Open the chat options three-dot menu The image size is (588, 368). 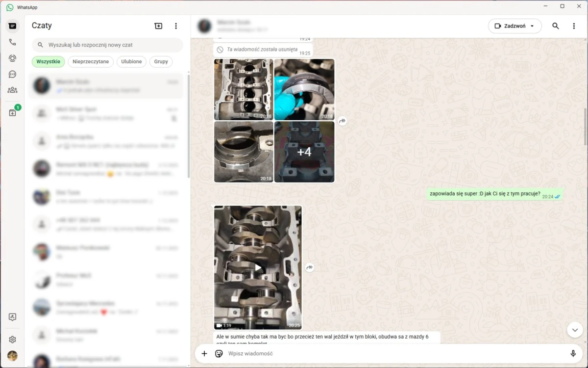[574, 26]
